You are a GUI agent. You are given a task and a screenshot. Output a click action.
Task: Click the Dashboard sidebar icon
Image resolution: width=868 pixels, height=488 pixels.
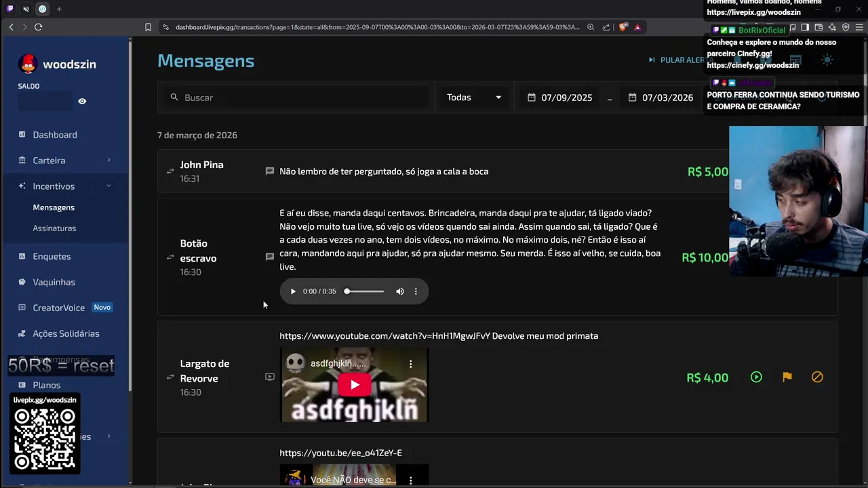point(22,134)
